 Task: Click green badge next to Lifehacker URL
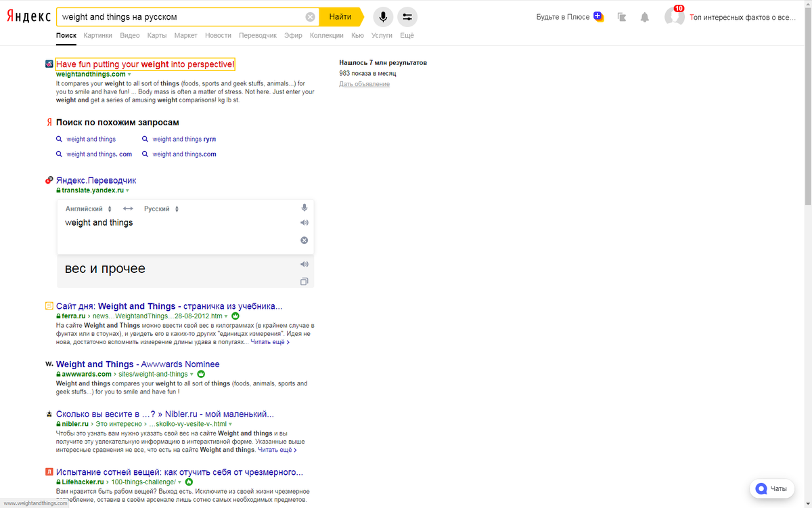189,482
